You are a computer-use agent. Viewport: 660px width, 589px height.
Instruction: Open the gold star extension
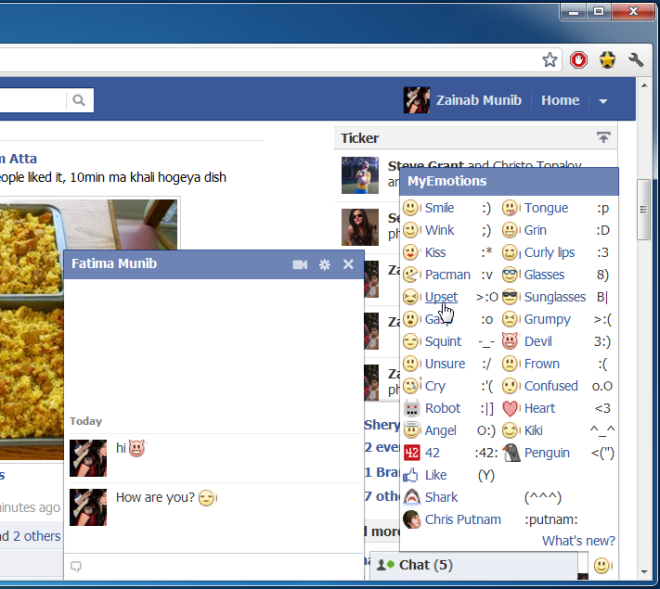607,60
